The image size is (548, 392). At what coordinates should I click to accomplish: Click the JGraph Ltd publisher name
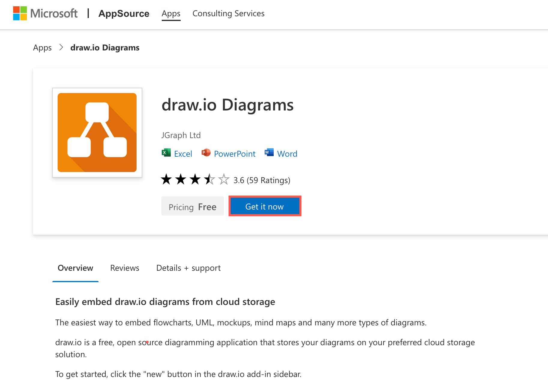click(181, 135)
